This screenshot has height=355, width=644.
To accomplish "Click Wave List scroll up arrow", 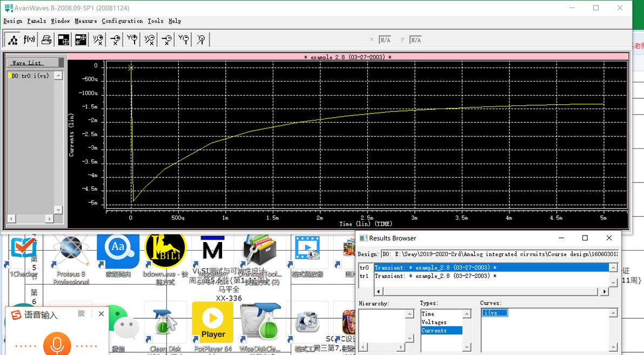I will 58,75.
